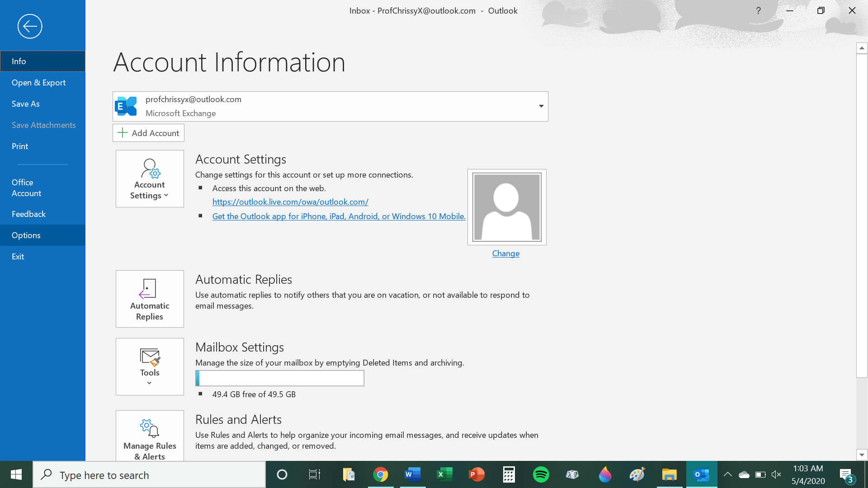Image resolution: width=868 pixels, height=488 pixels.
Task: Launch Excel from the taskbar
Action: coord(444,474)
